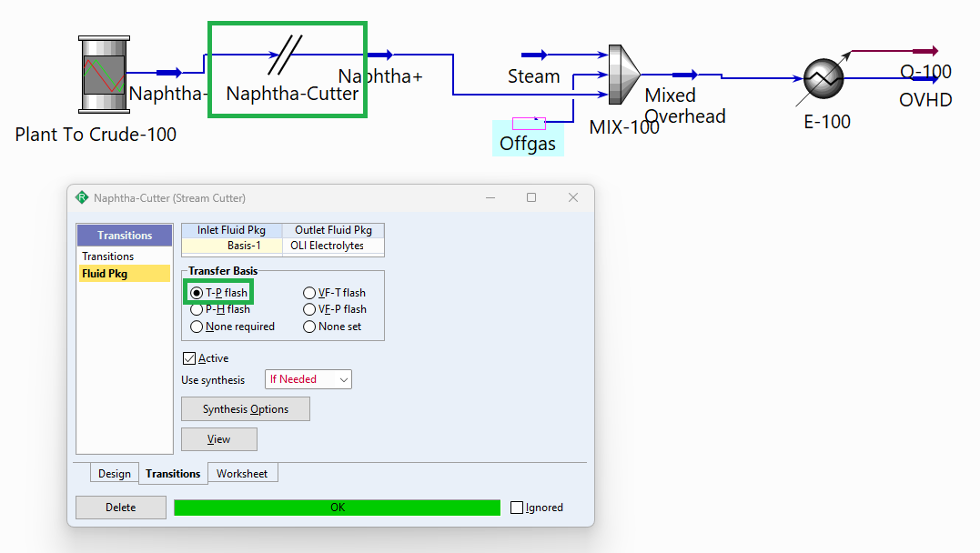Close the Naphtha-Cutter dialog
980x553 pixels.
click(573, 197)
